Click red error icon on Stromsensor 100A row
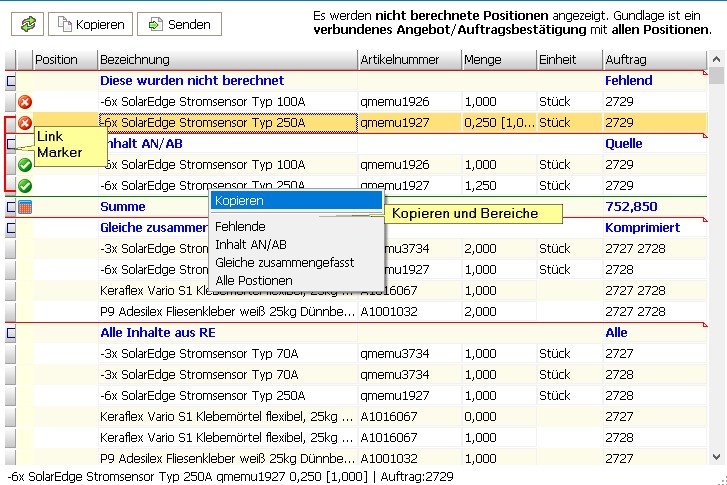Screen dimensions: 727x485 pos(25,102)
